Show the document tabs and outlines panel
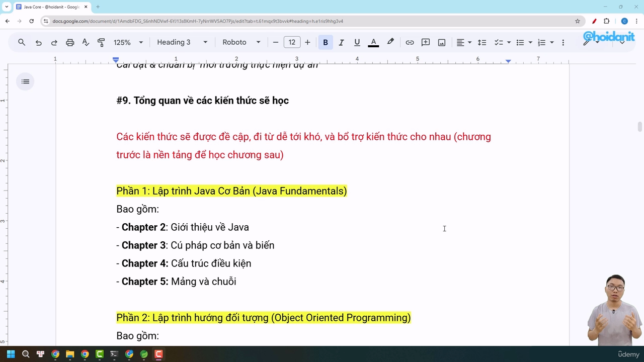The width and height of the screenshot is (644, 362). point(25,81)
